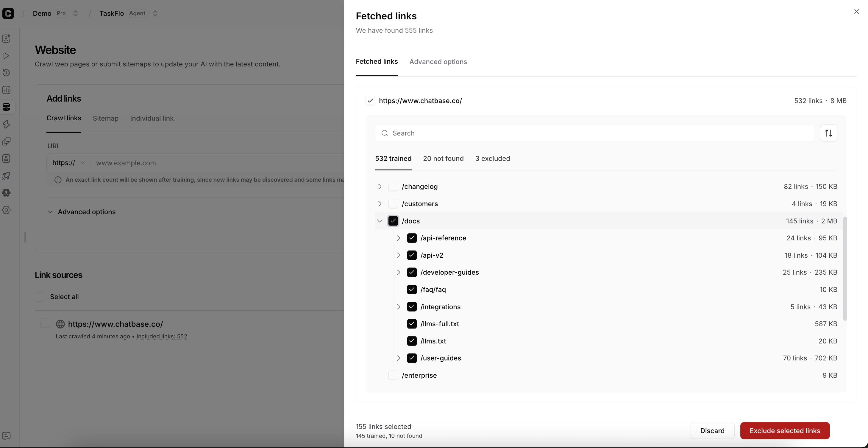868x448 pixels.
Task: Open the Demo workspace switcher arrows
Action: click(x=76, y=13)
